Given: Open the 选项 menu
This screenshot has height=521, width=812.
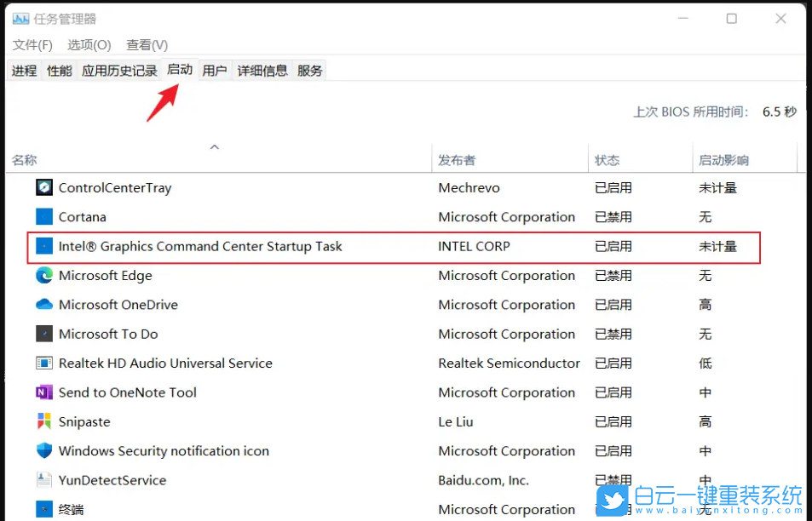Looking at the screenshot, I should 88,44.
